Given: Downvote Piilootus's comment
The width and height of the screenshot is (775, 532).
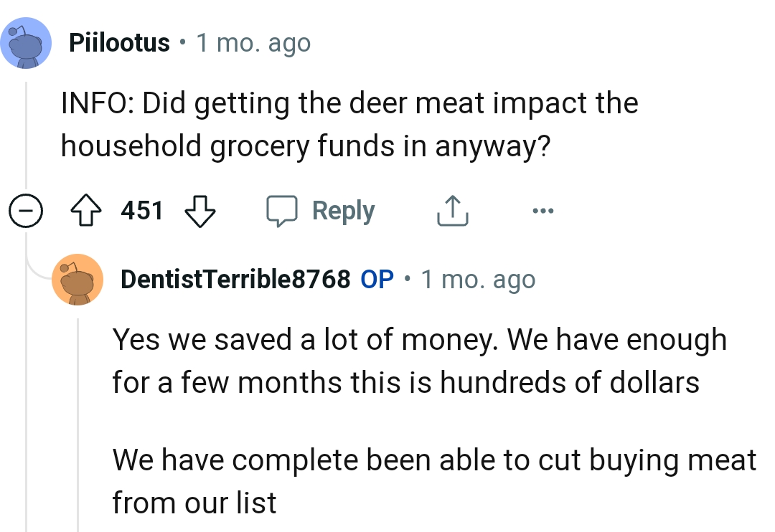Looking at the screenshot, I should pos(199,210).
